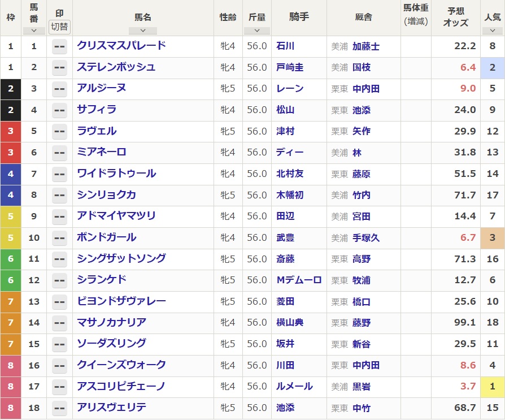This screenshot has width=505, height=420.
Task: Sort by horse number dropdown arrow
Action: click(34, 31)
